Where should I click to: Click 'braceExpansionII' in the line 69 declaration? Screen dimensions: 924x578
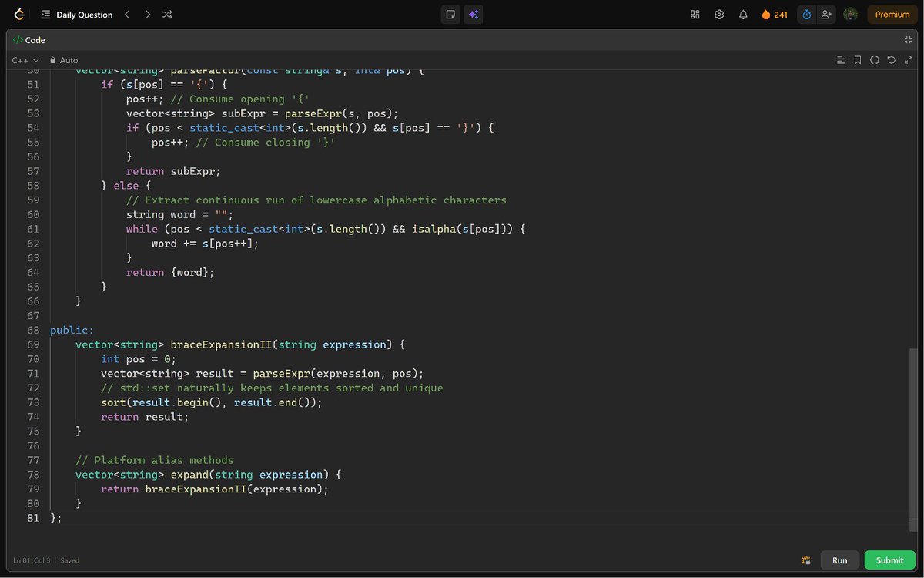(221, 344)
